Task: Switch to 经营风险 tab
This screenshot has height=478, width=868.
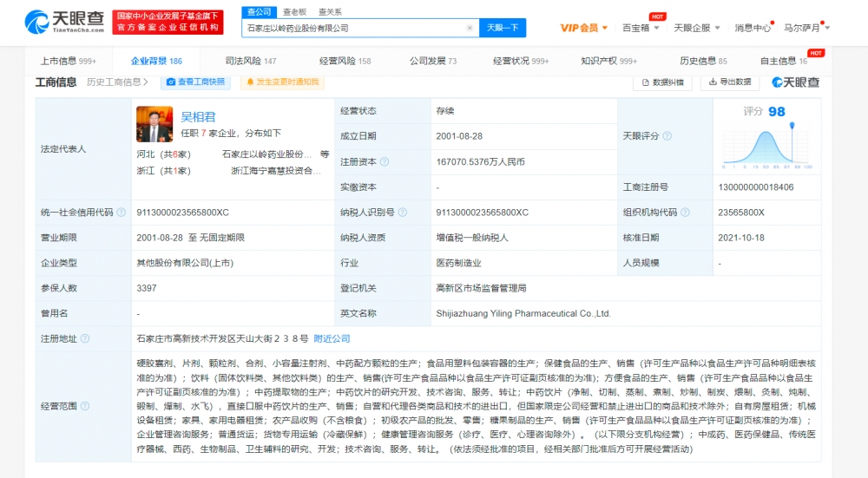Action: (345, 61)
